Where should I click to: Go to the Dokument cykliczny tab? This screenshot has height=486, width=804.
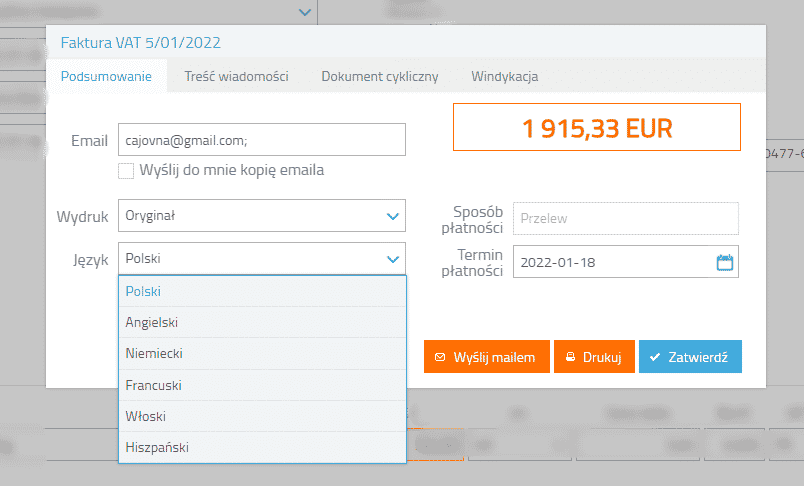pyautogui.click(x=379, y=76)
